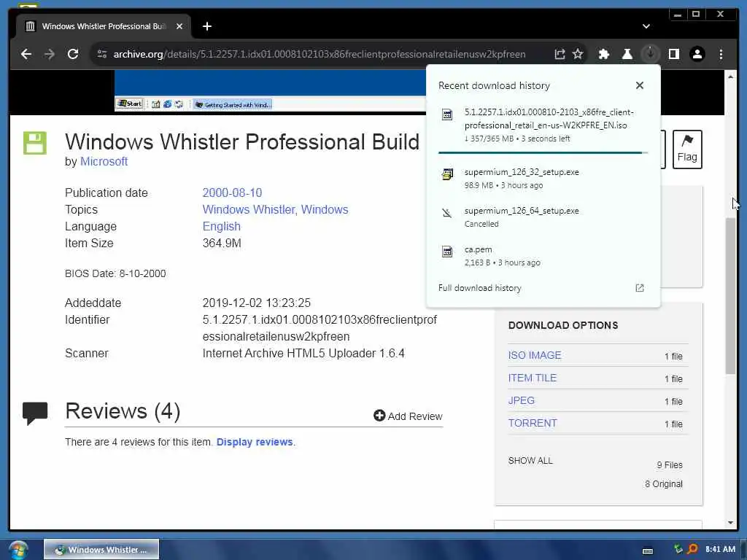The height and width of the screenshot is (560, 747).
Task: Open Chrome Labs flask icon
Action: pos(627,54)
